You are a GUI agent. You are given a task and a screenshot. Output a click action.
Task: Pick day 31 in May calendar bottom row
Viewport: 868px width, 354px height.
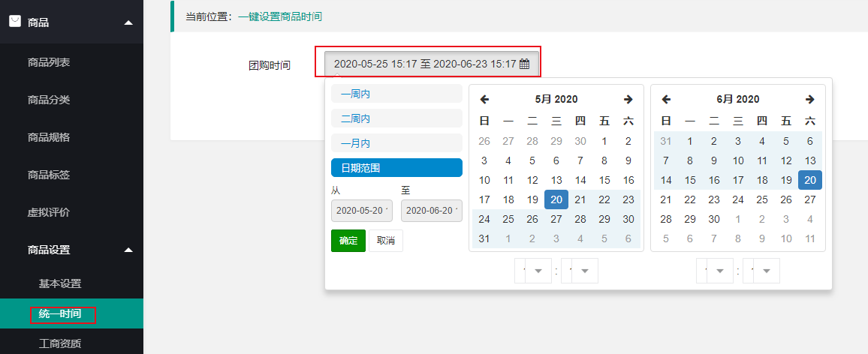[484, 239]
